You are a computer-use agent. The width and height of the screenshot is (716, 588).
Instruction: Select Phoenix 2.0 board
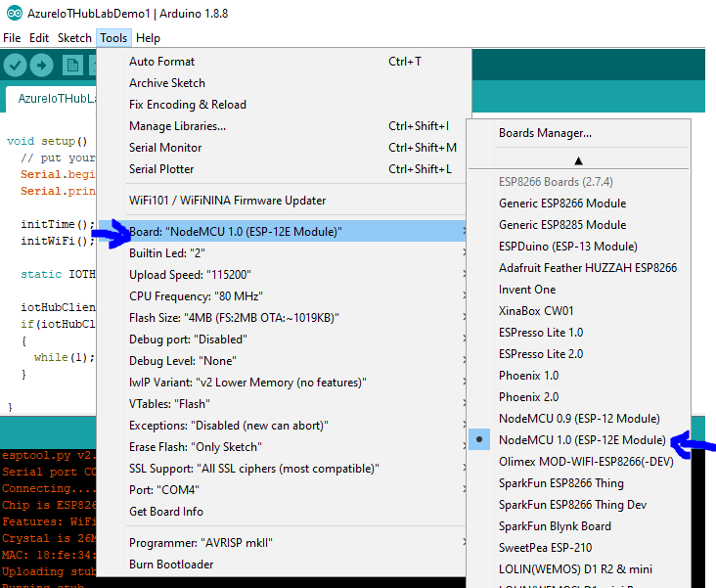(578, 396)
